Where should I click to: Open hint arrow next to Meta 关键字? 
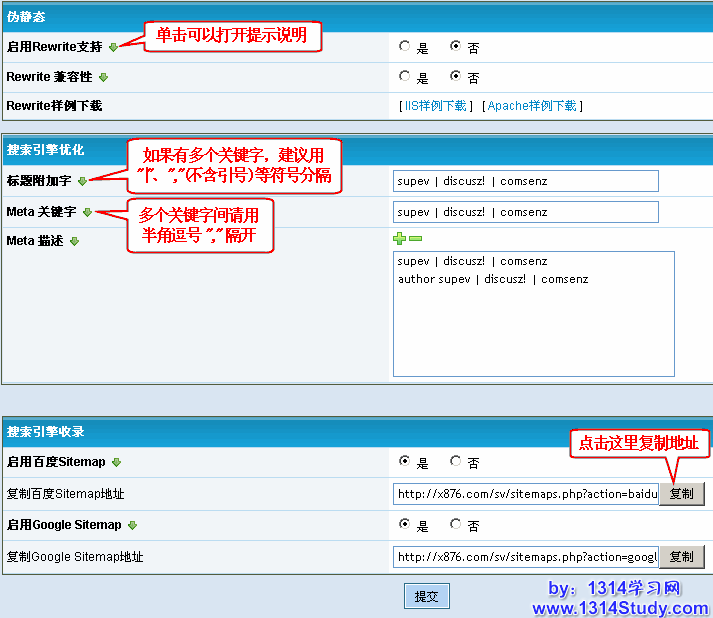pos(87,212)
